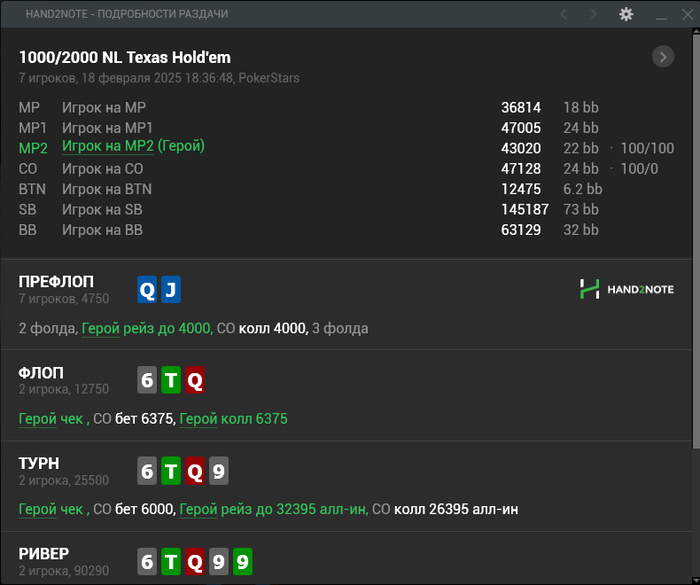Click the turn card 9 in the ТУРН row

click(218, 471)
